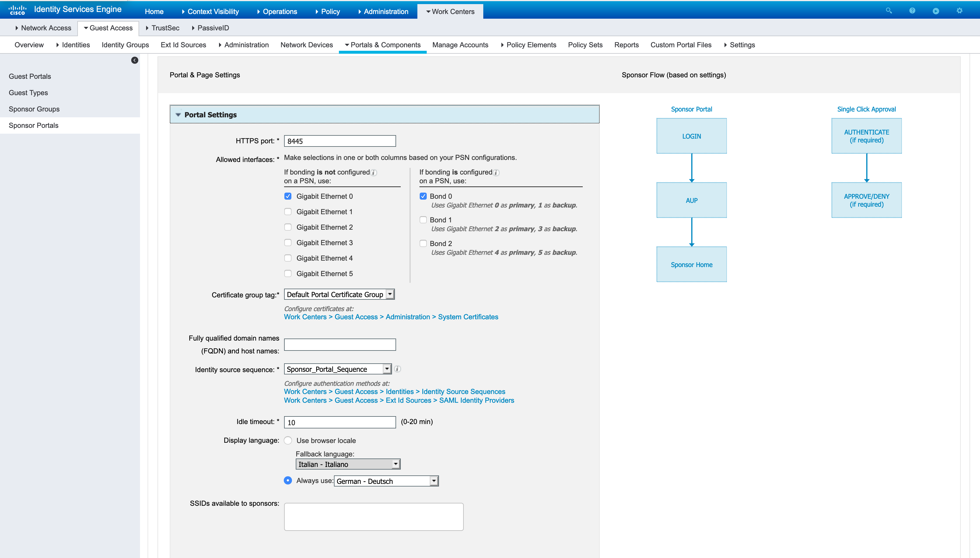Enable Gigabit Ethernet 1 checkbox
Image resolution: width=980 pixels, height=558 pixels.
[x=288, y=212]
